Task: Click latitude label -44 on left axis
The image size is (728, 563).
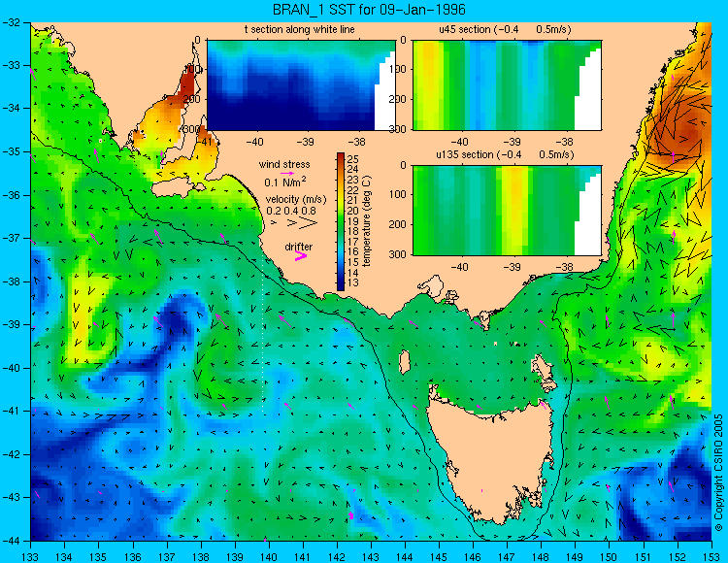Action: [x=11, y=541]
